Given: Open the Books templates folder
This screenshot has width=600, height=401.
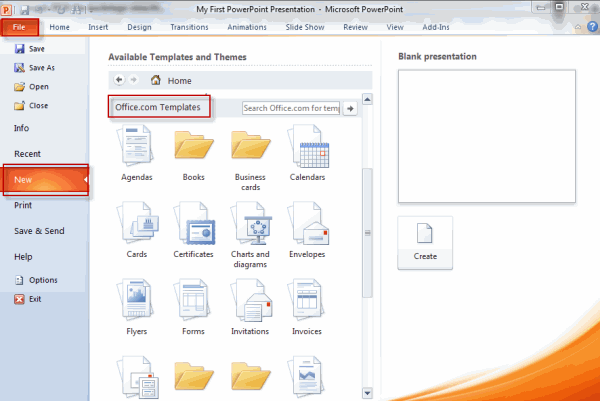Looking at the screenshot, I should 194,153.
